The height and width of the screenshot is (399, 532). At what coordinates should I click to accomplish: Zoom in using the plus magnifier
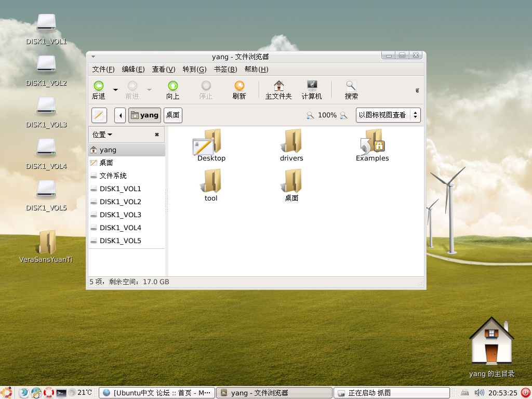click(344, 115)
